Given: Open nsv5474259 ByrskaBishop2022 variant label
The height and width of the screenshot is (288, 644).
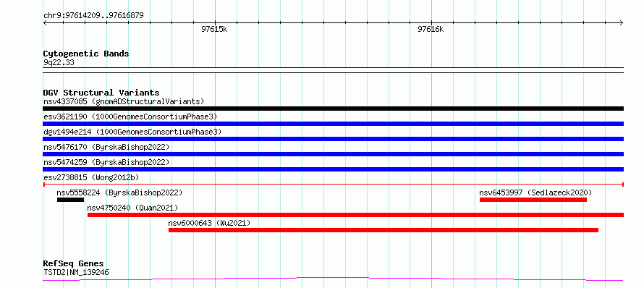Looking at the screenshot, I should [x=106, y=162].
